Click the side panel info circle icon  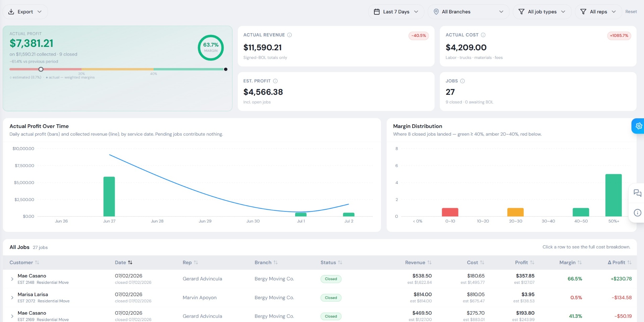point(637,213)
